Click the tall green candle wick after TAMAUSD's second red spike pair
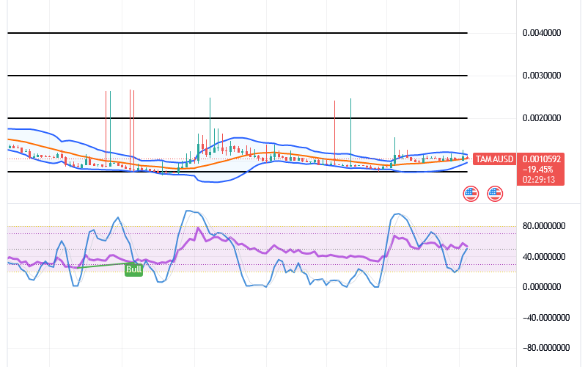The height and width of the screenshot is (367, 588). point(210,117)
